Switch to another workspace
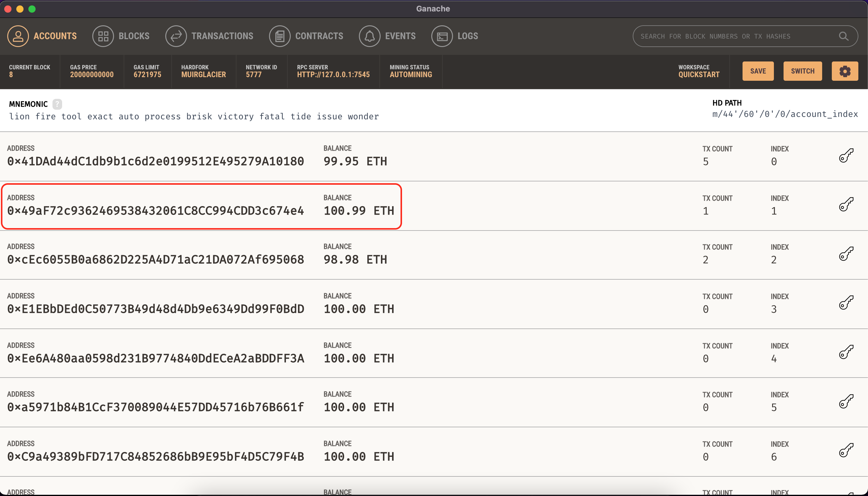The image size is (868, 496). (x=803, y=71)
